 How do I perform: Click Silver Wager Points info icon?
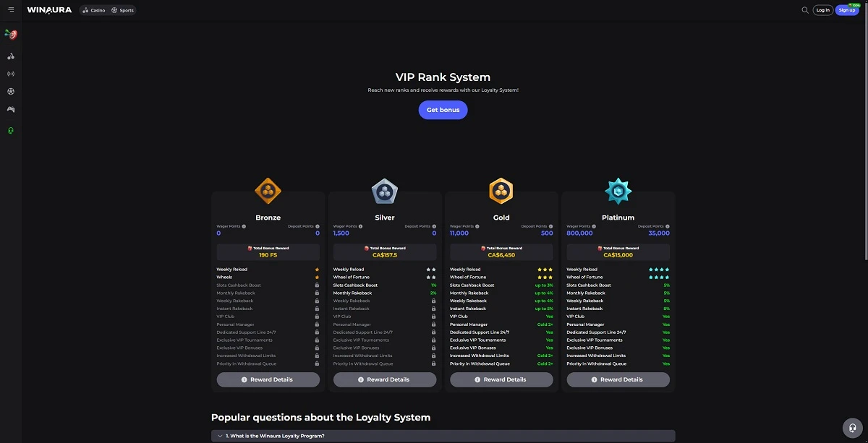(360, 226)
